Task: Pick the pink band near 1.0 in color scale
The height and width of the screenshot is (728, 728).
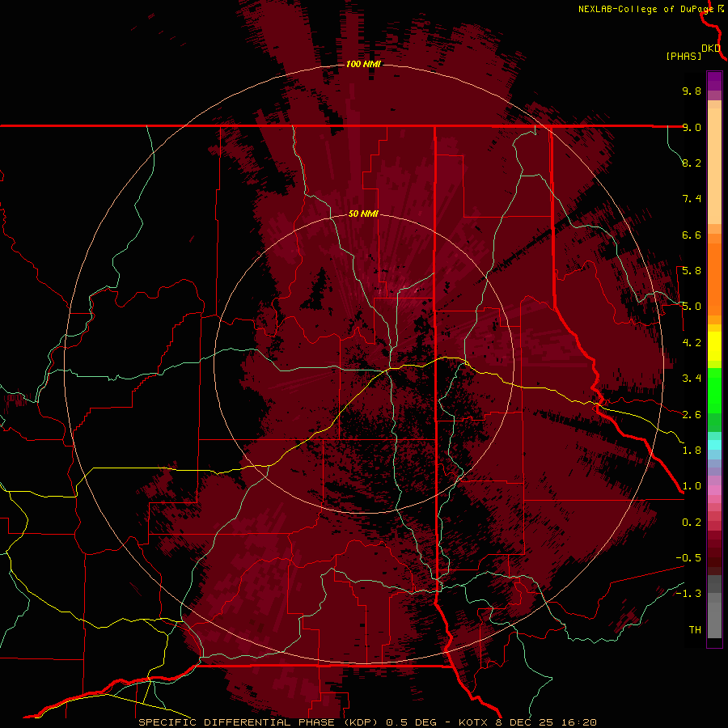Action: click(714, 490)
